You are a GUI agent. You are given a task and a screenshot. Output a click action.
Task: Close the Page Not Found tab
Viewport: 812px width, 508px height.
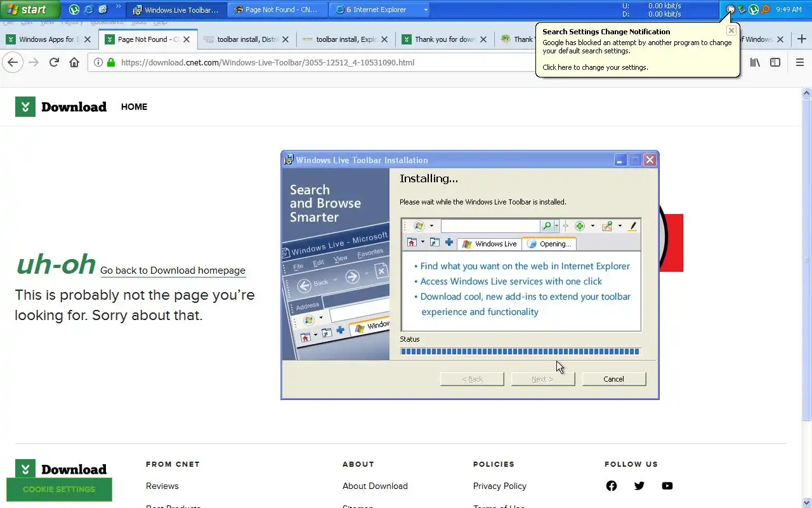point(187,39)
